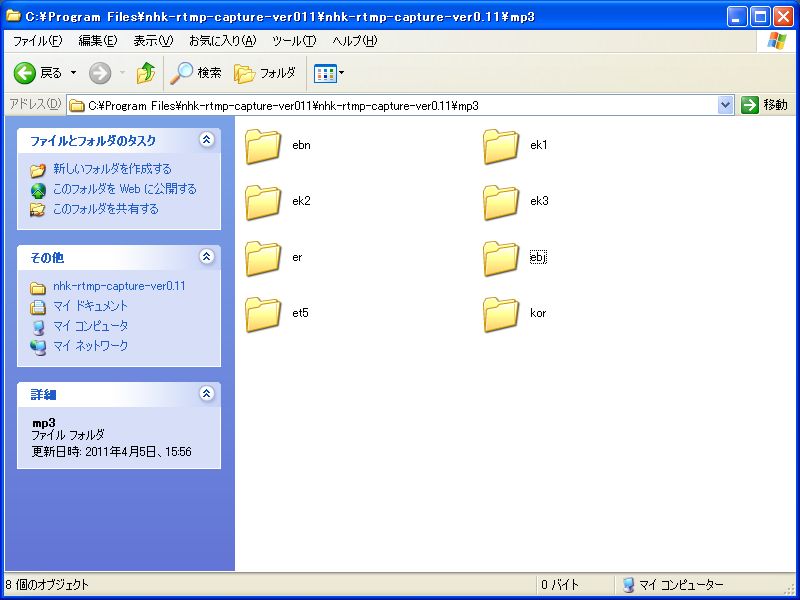
Task: Click the マイ コンピュータ link text
Action: tap(90, 326)
